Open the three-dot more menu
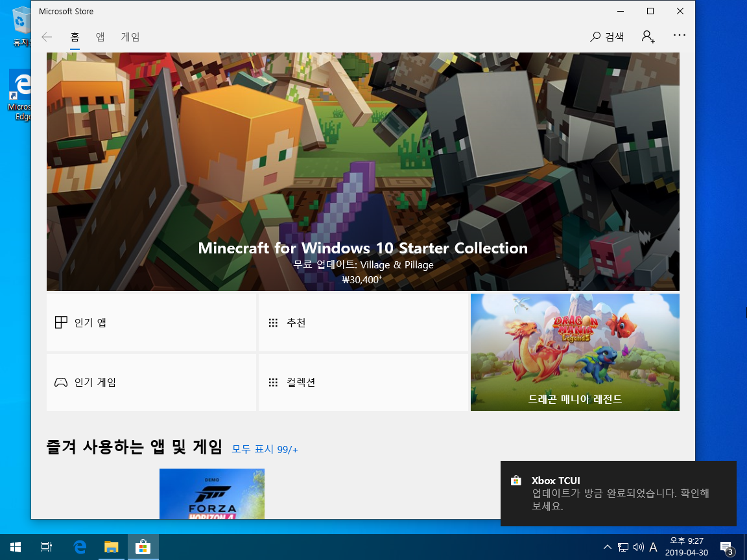The height and width of the screenshot is (560, 747). click(x=680, y=35)
